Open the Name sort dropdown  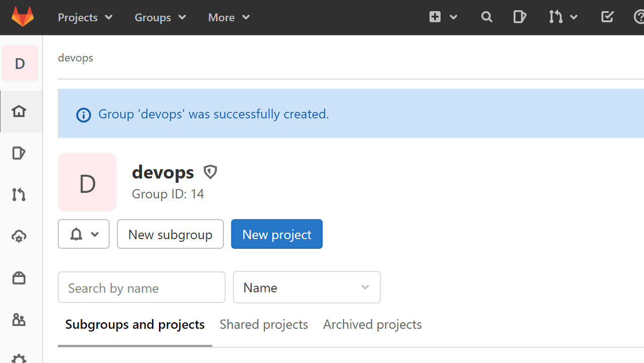pyautogui.click(x=307, y=287)
